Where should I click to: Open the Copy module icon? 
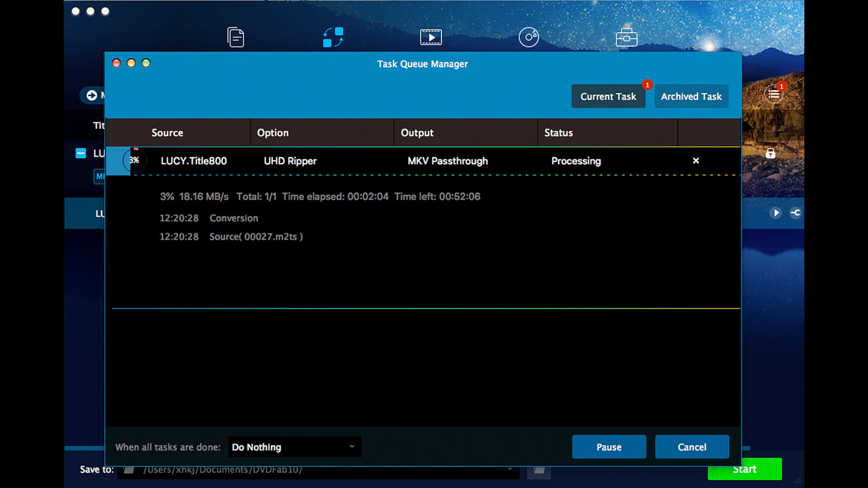coord(235,37)
